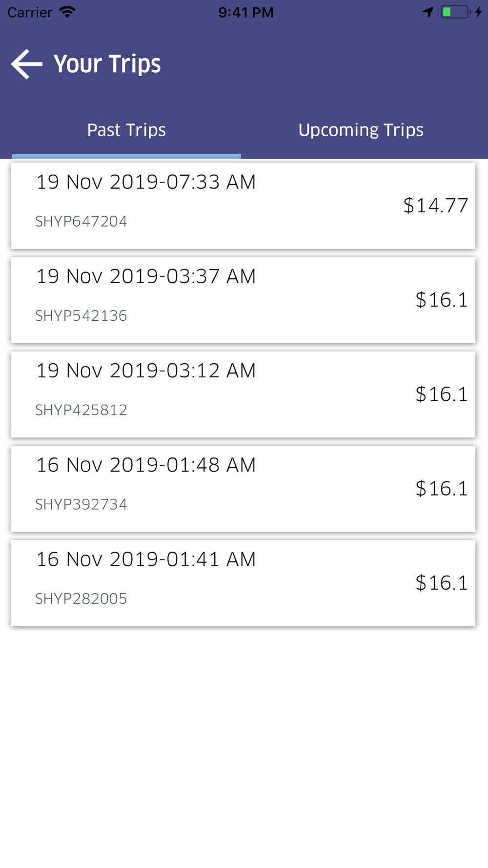The image size is (488, 868).
Task: Open the trip from 16 Nov 2019-01:41 AM
Action: click(243, 582)
